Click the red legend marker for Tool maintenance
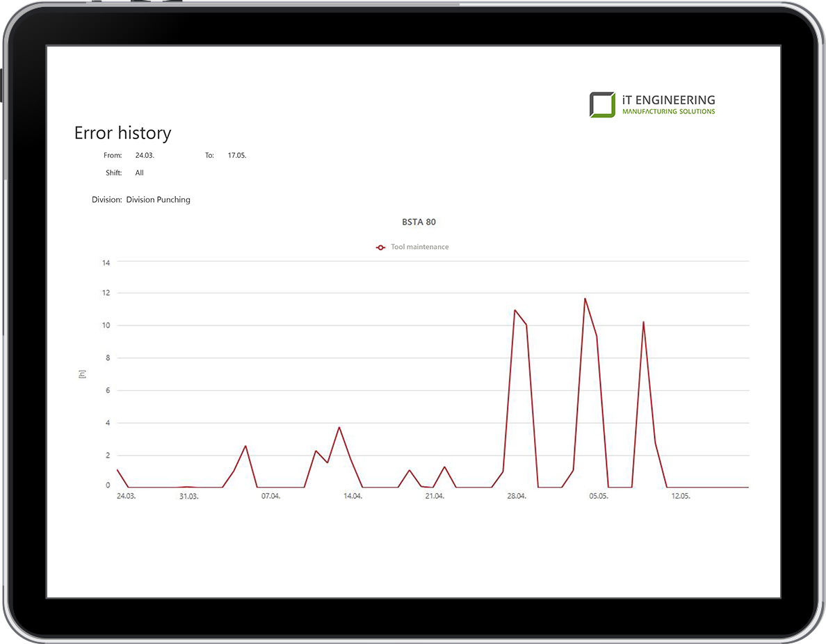Screen dimensions: 826x644 (x=380, y=247)
